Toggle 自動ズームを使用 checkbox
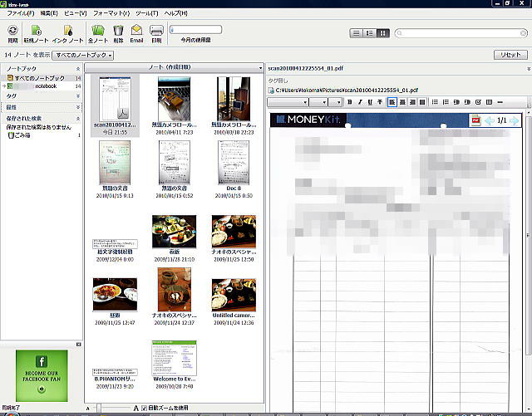 point(145,408)
